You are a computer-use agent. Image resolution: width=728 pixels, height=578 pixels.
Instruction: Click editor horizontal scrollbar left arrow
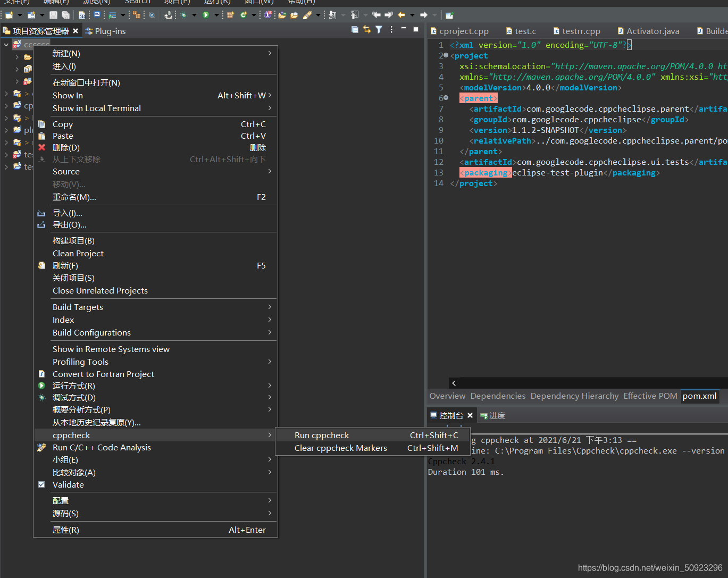[x=454, y=383]
